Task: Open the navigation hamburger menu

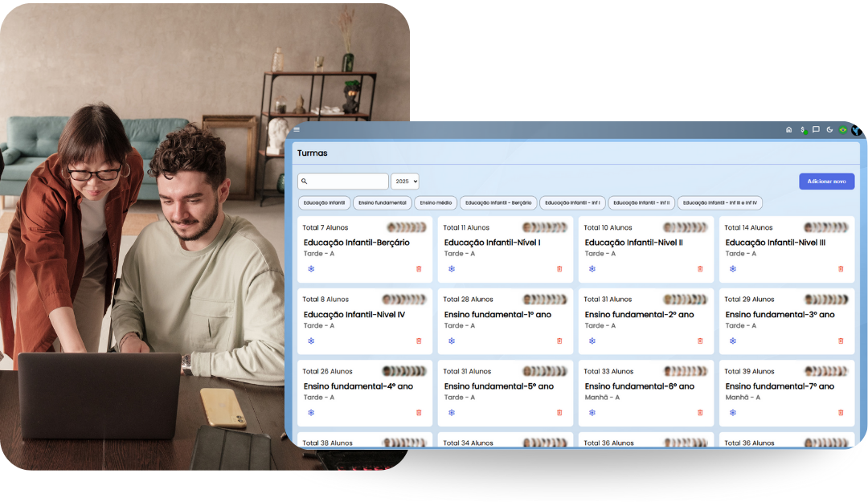Action: pos(297,129)
